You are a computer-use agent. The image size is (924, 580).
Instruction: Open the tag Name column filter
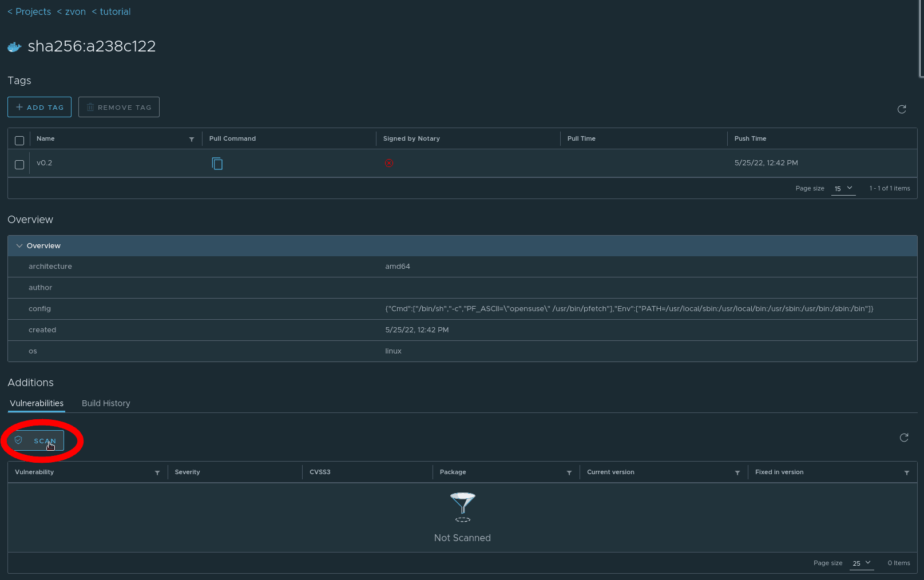[192, 139]
